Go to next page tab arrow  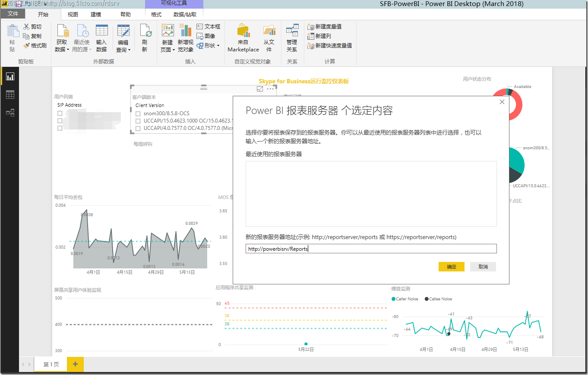point(29,365)
